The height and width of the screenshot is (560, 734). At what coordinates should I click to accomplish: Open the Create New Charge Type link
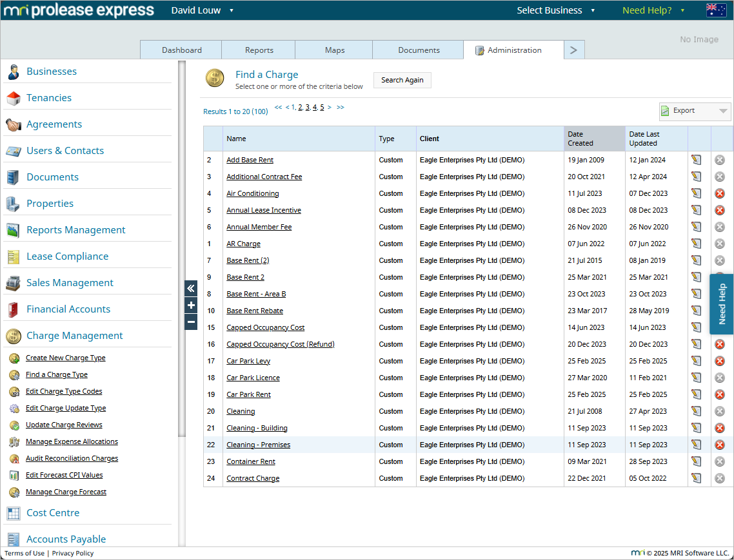coord(66,358)
